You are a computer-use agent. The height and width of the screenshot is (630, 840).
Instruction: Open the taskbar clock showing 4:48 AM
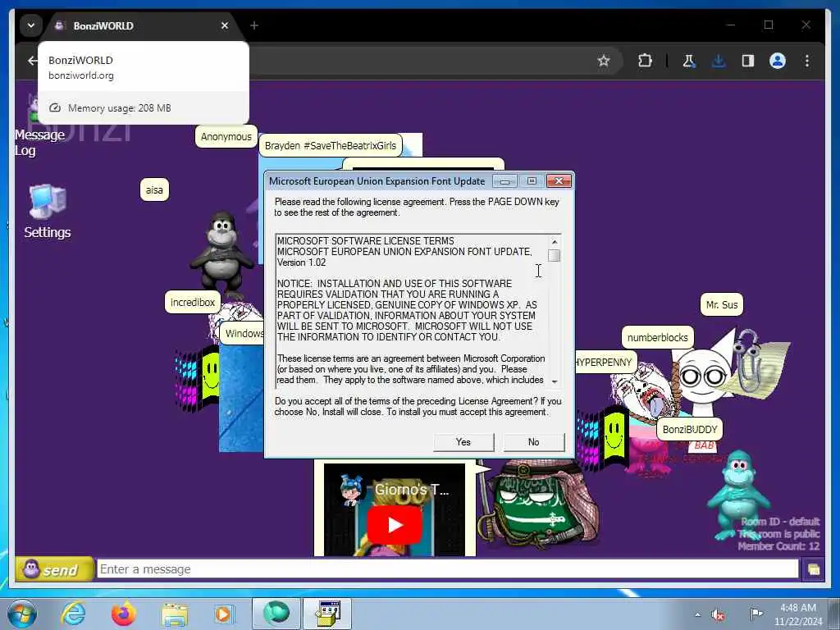tap(797, 614)
